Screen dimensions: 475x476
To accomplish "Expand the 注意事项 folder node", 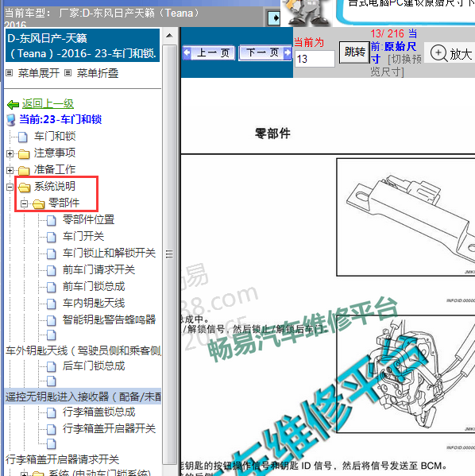I will (x=10, y=153).
